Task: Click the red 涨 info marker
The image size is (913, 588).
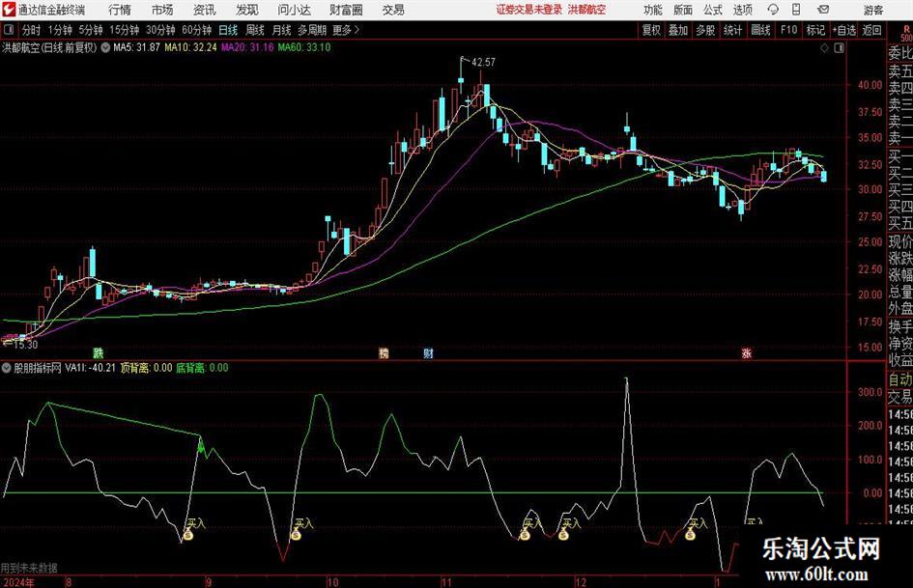Action: [747, 352]
